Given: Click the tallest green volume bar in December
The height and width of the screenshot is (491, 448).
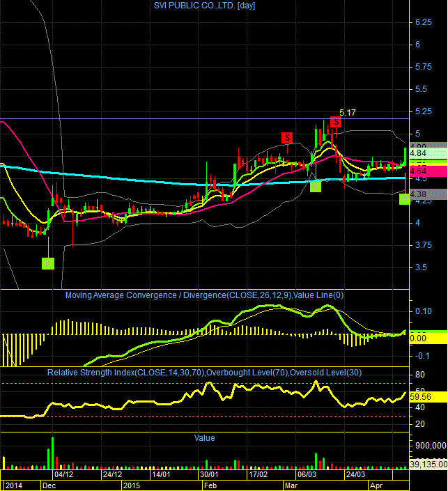Looking at the screenshot, I should click(53, 453).
